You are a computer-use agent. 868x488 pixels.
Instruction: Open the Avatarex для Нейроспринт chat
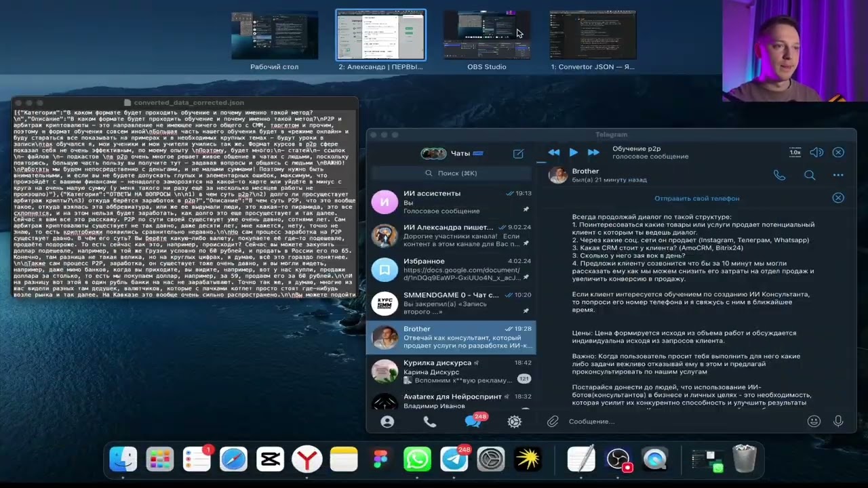[x=451, y=400]
